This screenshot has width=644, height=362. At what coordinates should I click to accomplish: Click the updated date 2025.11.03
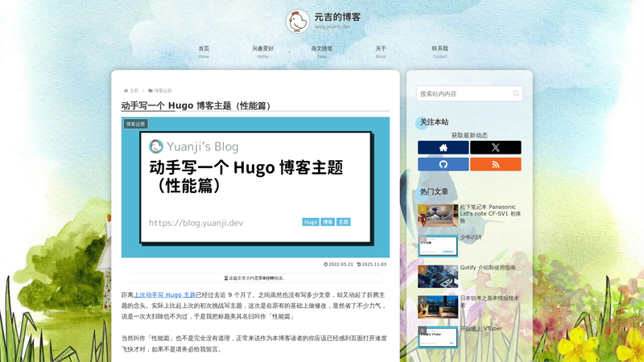pos(372,265)
